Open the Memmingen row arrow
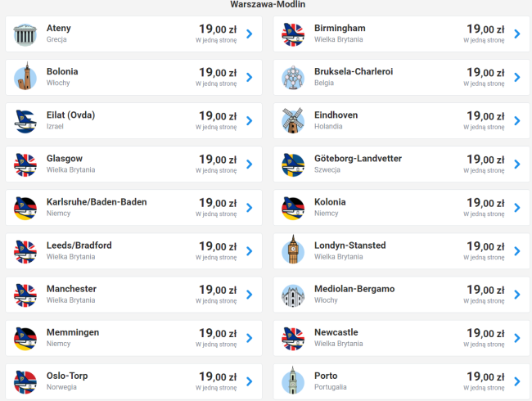Image resolution: width=532 pixels, height=401 pixels. (x=249, y=338)
